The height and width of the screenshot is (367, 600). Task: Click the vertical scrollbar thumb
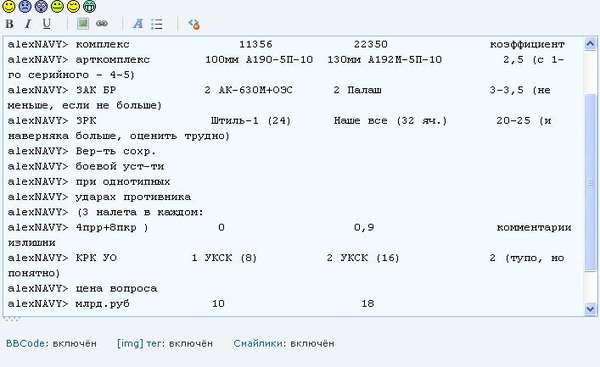(x=590, y=183)
